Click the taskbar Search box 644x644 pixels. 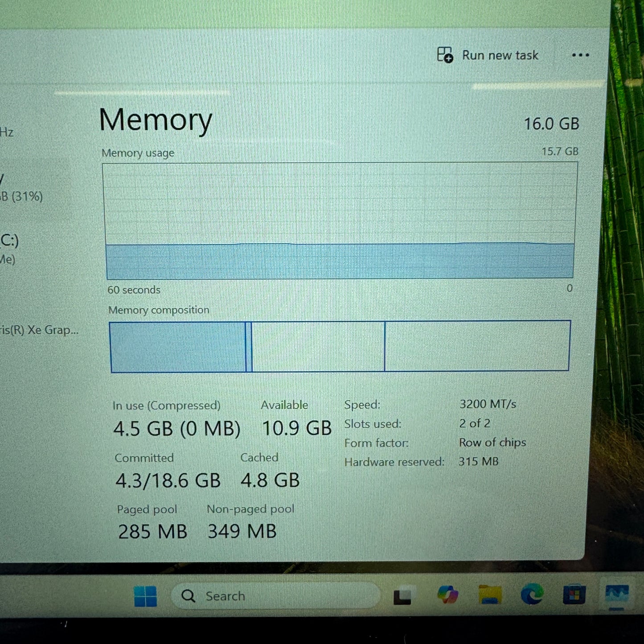click(276, 596)
